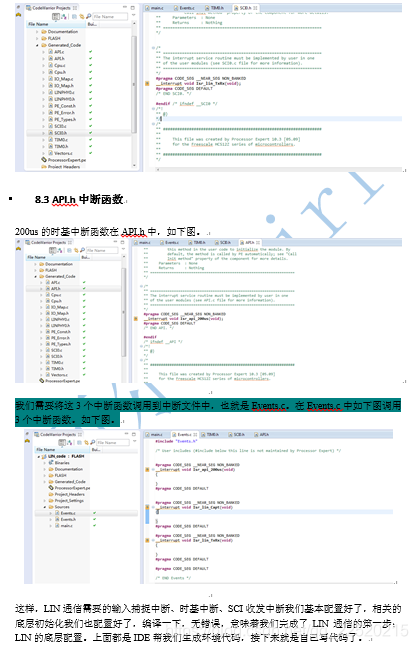Expand FLASH folder in SCI0.h screenshot
The width and height of the screenshot is (418, 649).
pyautogui.click(x=38, y=38)
